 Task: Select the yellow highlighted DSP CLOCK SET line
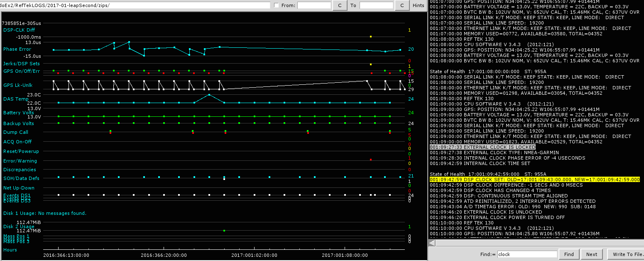(x=534, y=180)
